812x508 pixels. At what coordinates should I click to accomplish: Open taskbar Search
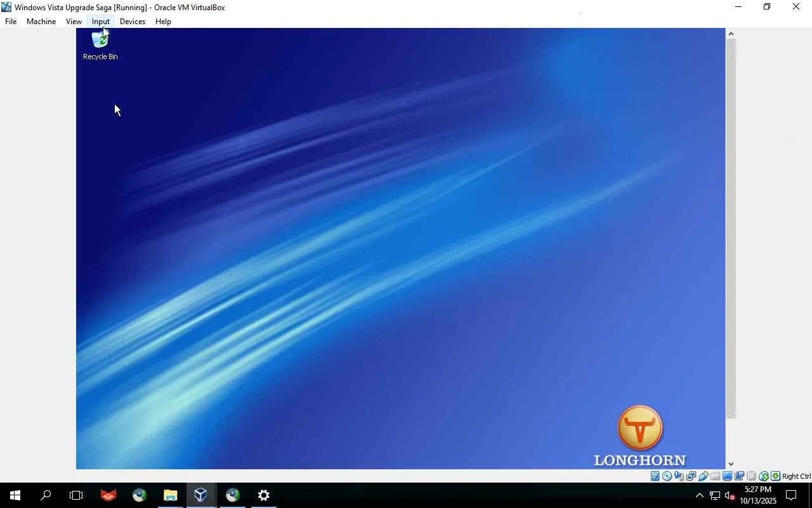coord(46,495)
